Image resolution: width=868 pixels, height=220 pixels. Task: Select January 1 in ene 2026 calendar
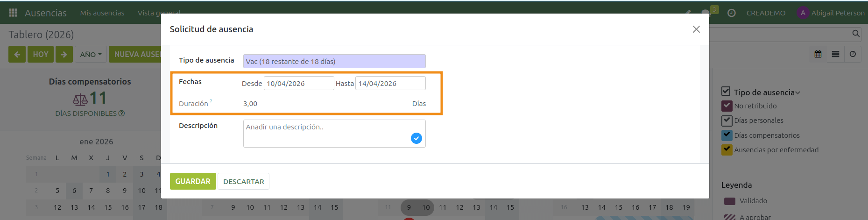(x=108, y=174)
